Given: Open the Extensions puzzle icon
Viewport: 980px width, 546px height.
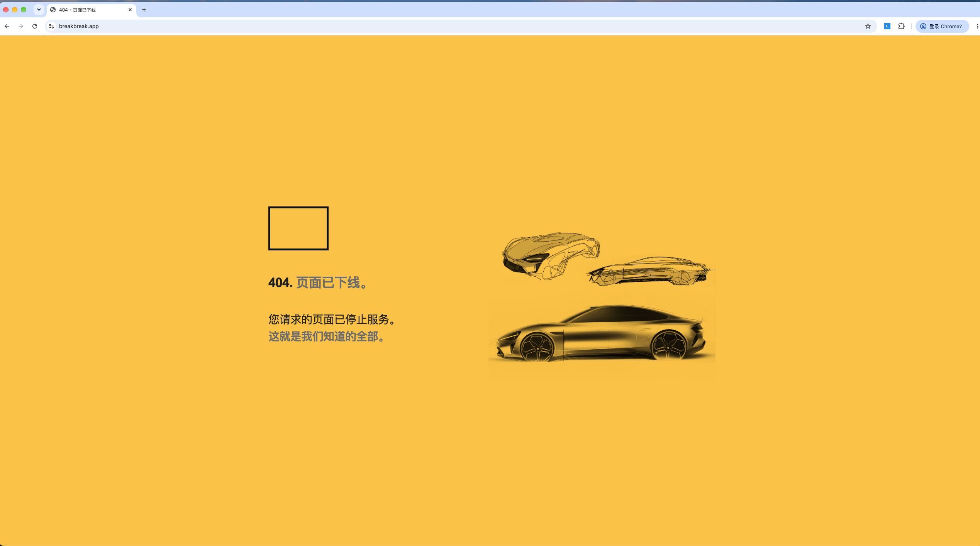Looking at the screenshot, I should pyautogui.click(x=902, y=26).
